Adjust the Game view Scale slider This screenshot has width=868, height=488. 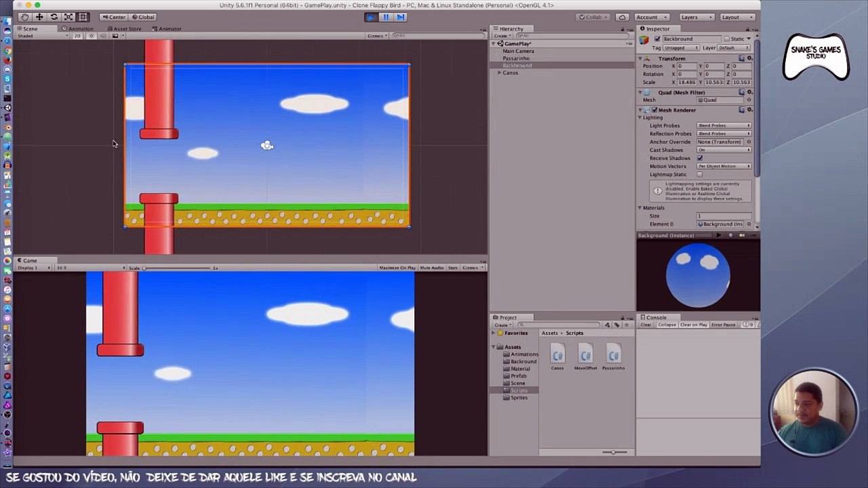point(176,268)
